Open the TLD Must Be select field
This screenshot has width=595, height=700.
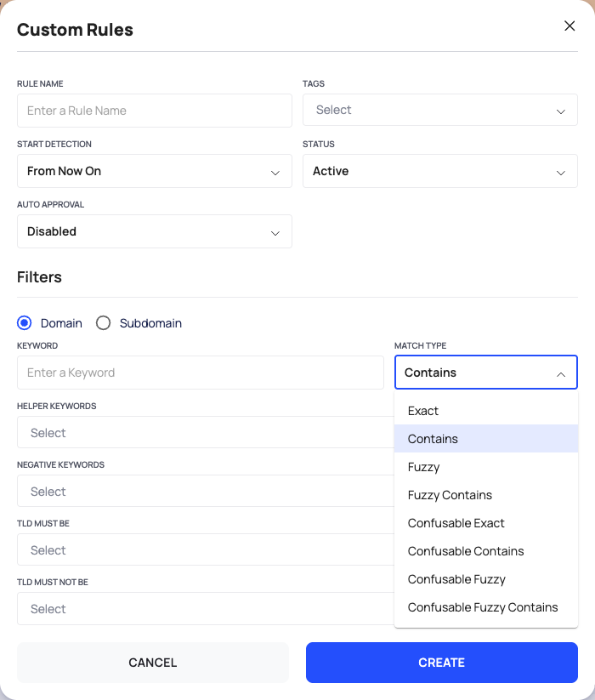206,549
